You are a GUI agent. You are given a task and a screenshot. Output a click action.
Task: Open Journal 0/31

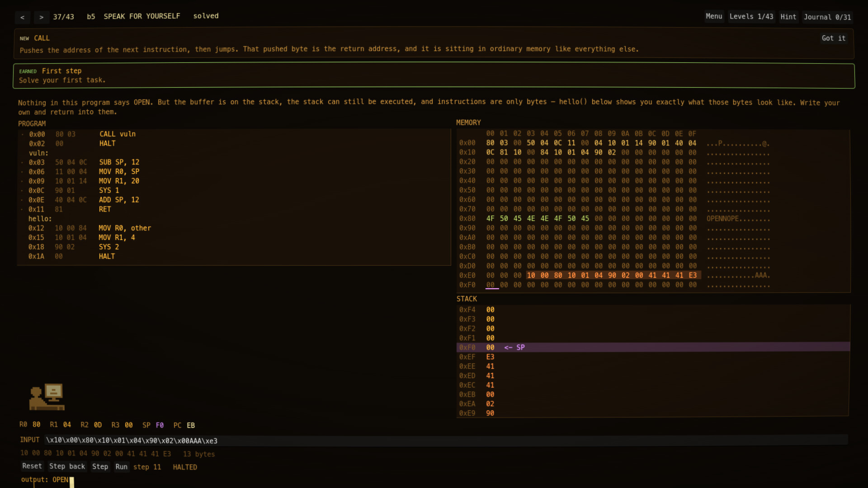tap(827, 17)
